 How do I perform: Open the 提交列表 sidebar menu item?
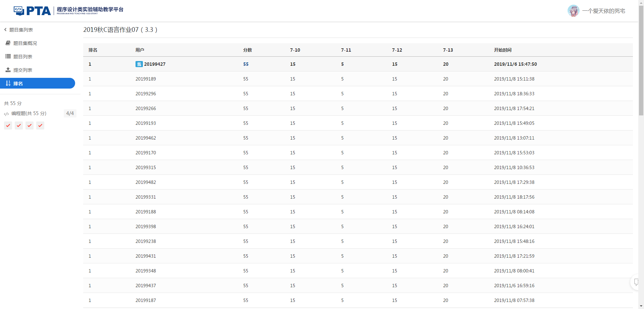pos(23,70)
